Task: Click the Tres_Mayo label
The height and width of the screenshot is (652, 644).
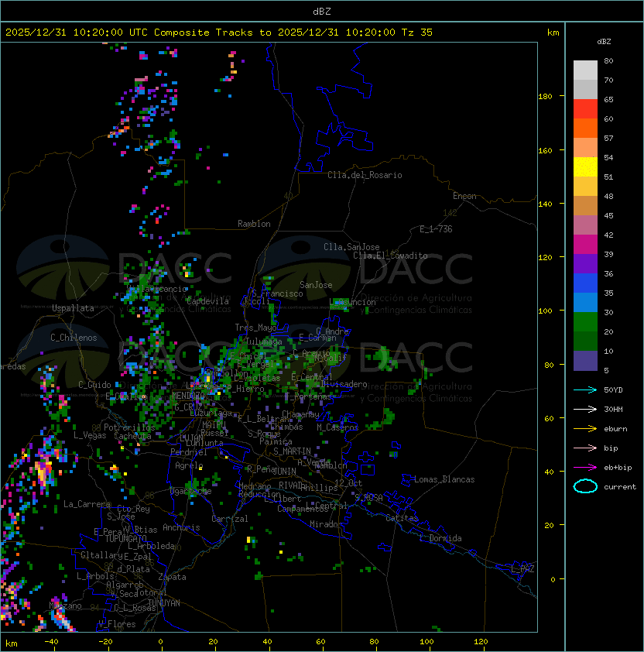Action: [x=255, y=328]
